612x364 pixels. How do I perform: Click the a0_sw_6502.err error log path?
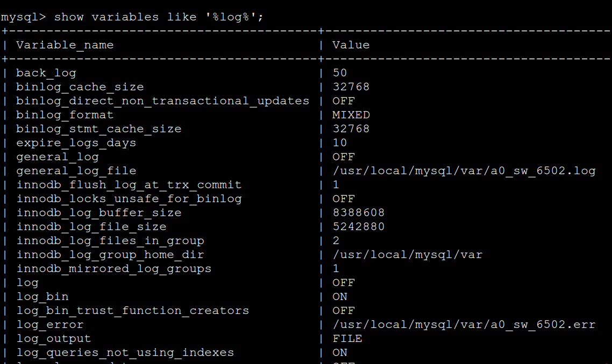point(464,324)
